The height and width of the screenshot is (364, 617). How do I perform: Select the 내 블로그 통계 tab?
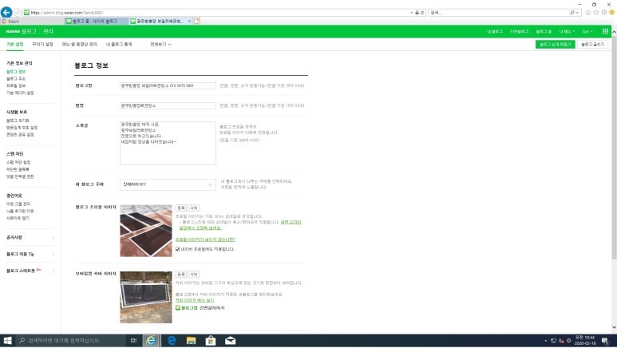click(x=118, y=44)
